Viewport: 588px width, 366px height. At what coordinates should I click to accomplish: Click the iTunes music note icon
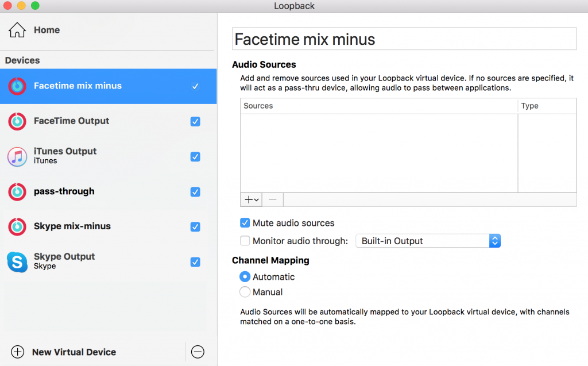17,156
